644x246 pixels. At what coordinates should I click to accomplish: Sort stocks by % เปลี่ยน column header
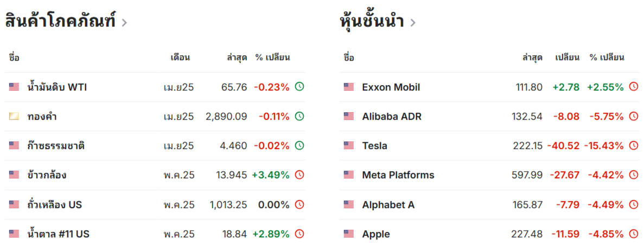click(x=607, y=57)
